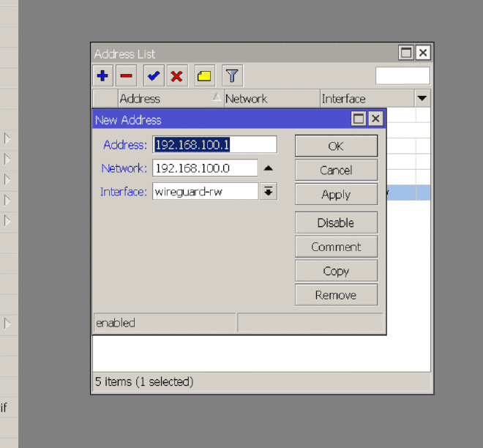The image size is (483, 448).
Task: Click the red X Disable icon
Action: point(177,75)
